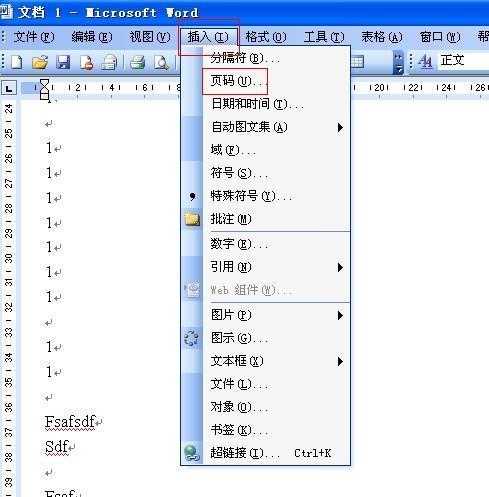
Task: Open the 格式(O) menu
Action: tap(266, 37)
